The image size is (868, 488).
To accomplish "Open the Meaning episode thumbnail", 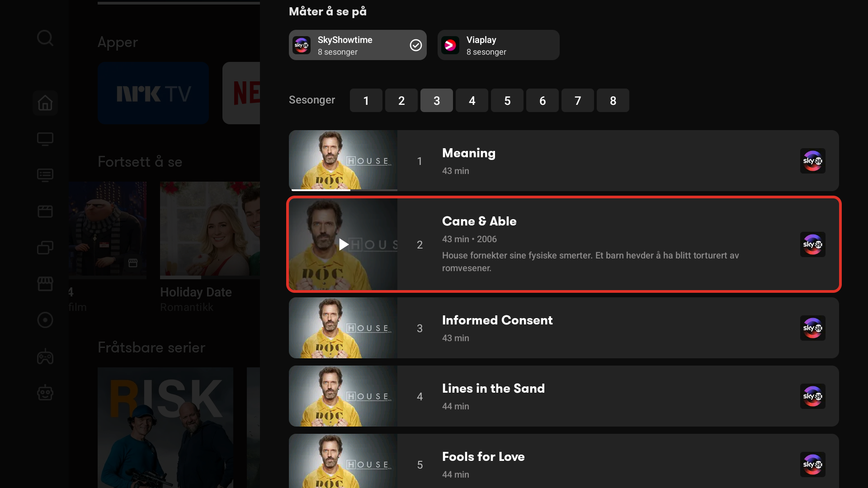I will pos(343,160).
